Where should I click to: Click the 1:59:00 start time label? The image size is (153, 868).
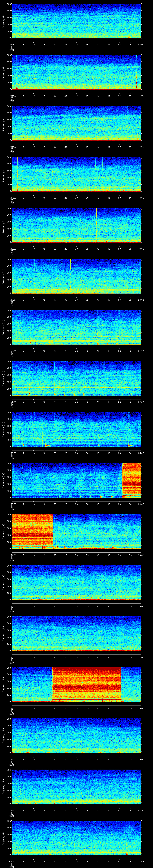12,810
